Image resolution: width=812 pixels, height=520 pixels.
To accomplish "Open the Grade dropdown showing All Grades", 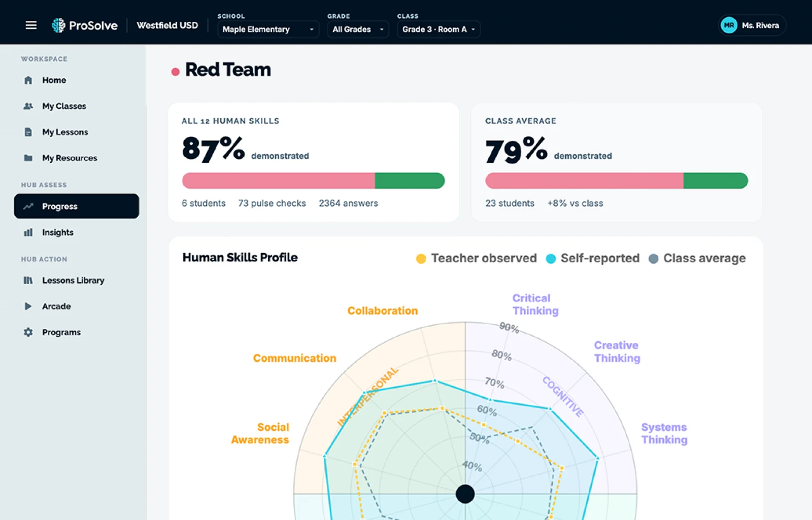I will [358, 29].
